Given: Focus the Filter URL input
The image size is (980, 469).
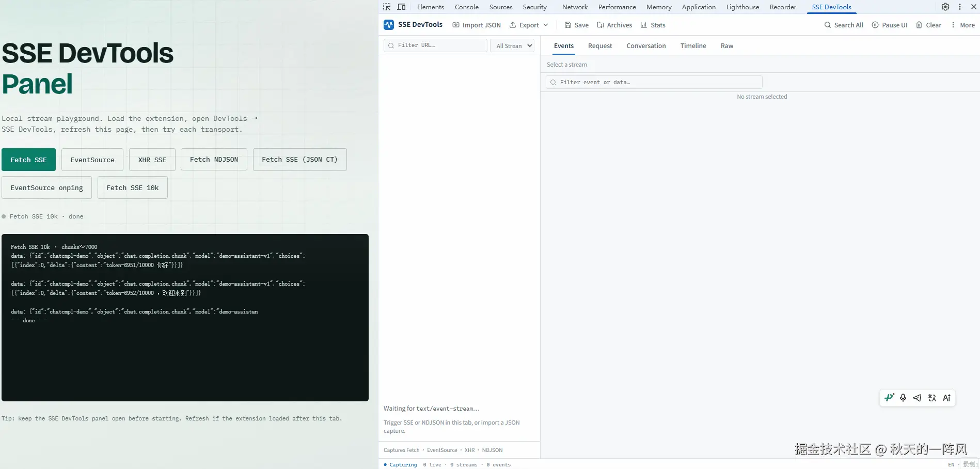Looking at the screenshot, I should pos(435,45).
